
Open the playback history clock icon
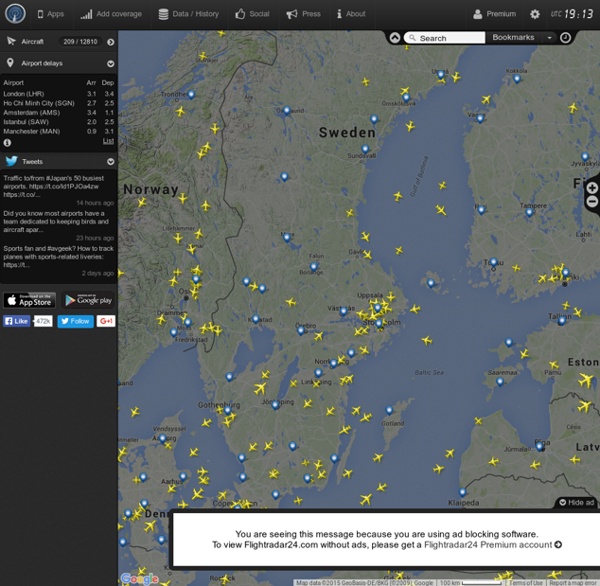click(x=566, y=38)
